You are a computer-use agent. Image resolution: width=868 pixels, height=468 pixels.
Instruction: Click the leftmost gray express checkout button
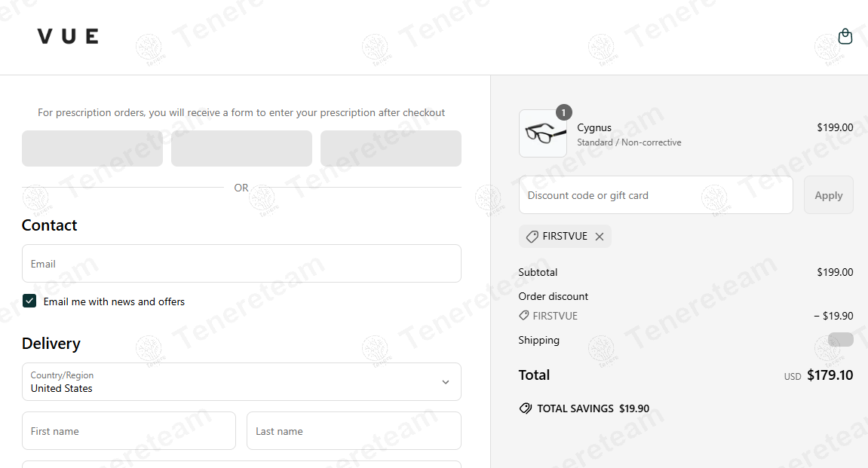pyautogui.click(x=92, y=148)
